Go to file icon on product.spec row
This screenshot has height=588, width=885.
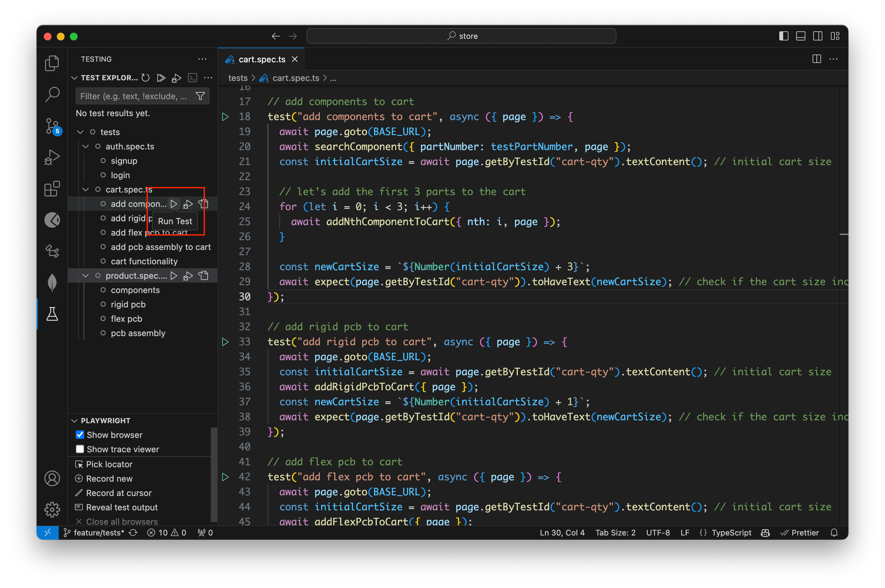click(204, 276)
